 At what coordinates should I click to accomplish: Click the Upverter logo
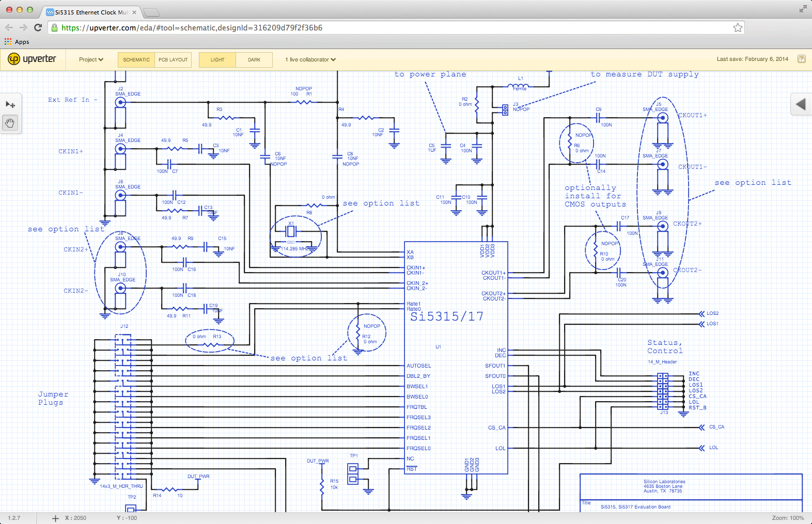coord(32,59)
